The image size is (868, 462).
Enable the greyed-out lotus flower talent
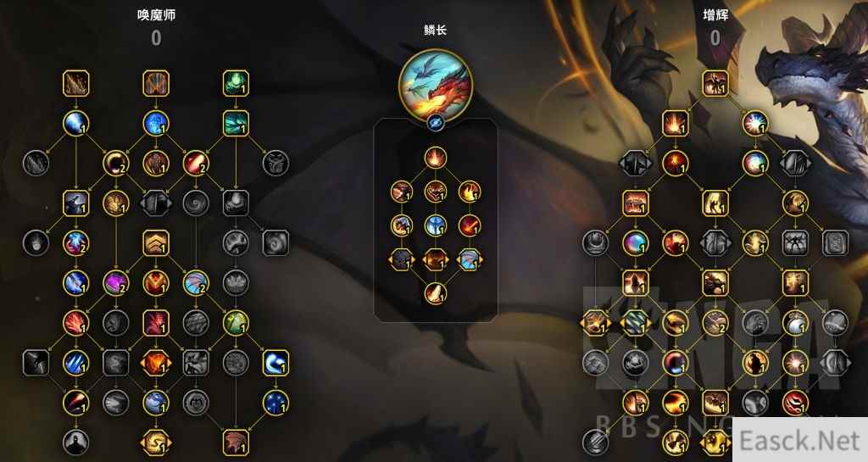[x=236, y=283]
